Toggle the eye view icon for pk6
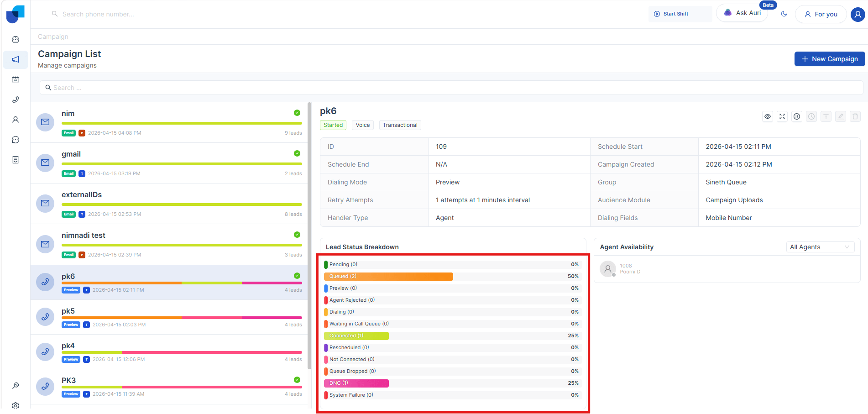Image resolution: width=868 pixels, height=414 pixels. point(768,116)
